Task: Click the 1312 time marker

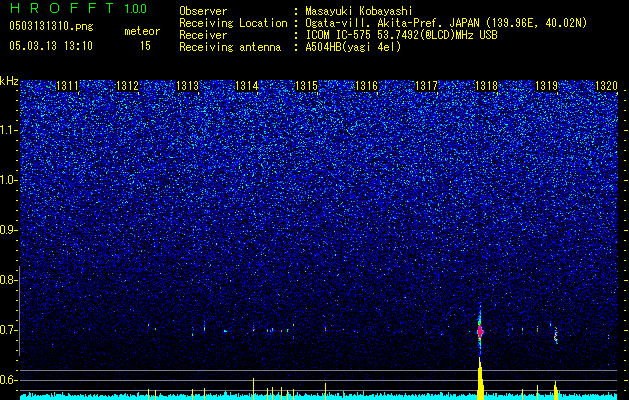Action: pyautogui.click(x=127, y=86)
